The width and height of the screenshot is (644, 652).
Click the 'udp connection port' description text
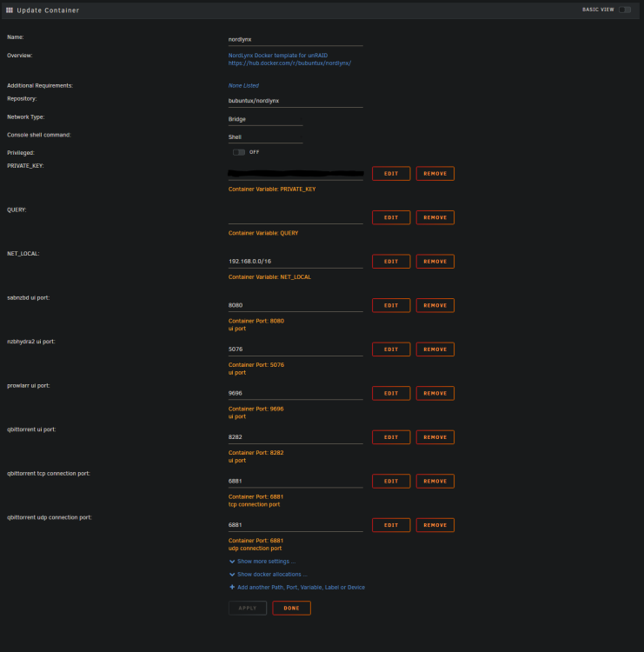pyautogui.click(x=255, y=549)
